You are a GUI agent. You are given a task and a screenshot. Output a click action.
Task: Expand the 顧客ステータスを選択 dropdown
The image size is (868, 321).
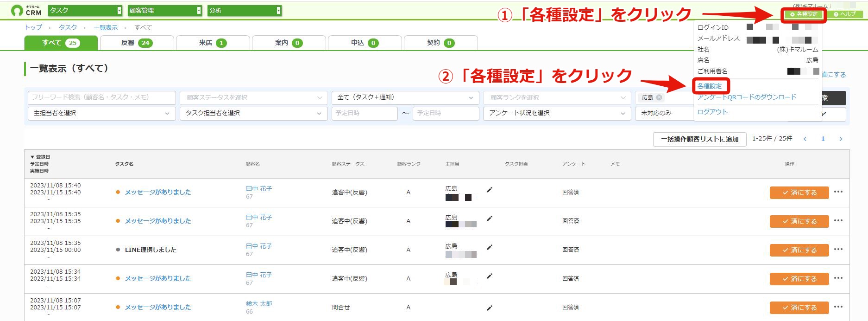pos(254,97)
